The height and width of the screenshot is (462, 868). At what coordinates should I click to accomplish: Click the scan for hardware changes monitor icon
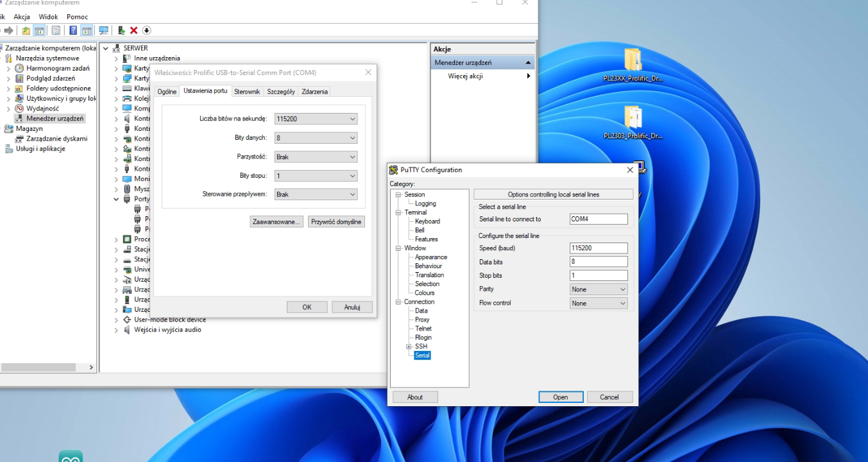click(x=103, y=30)
